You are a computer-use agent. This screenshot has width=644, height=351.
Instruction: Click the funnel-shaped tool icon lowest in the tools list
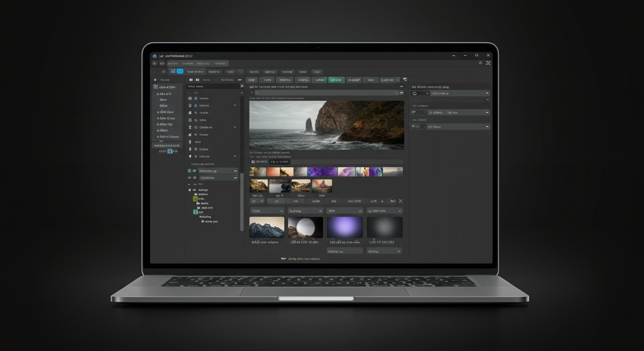point(191,156)
